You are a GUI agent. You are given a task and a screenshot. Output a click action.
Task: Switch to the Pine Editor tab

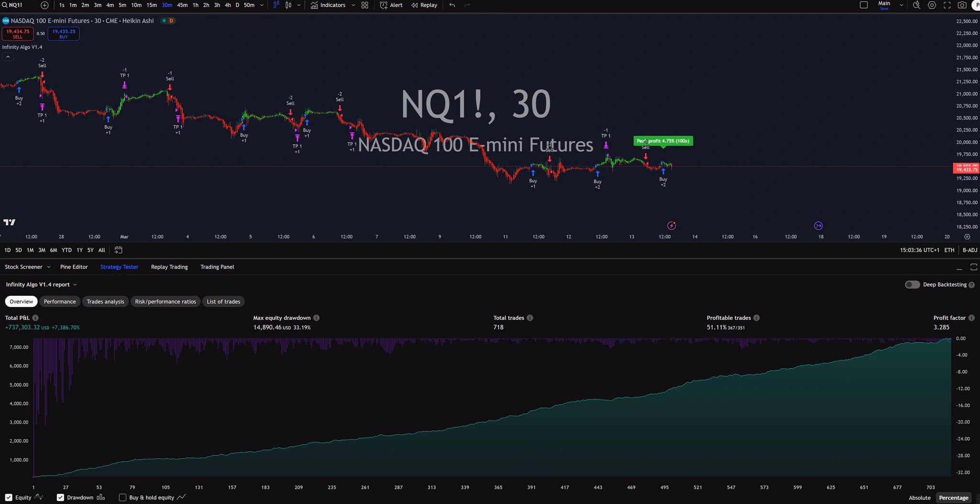pyautogui.click(x=74, y=267)
